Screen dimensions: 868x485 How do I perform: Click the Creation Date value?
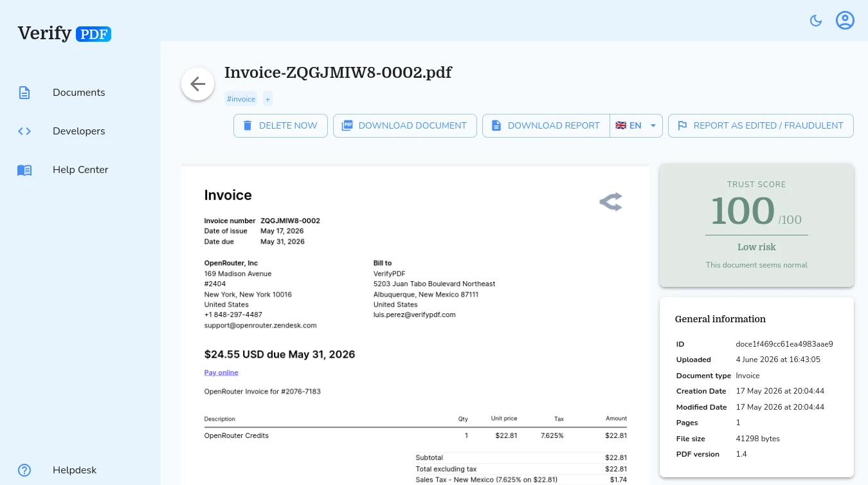pos(780,391)
